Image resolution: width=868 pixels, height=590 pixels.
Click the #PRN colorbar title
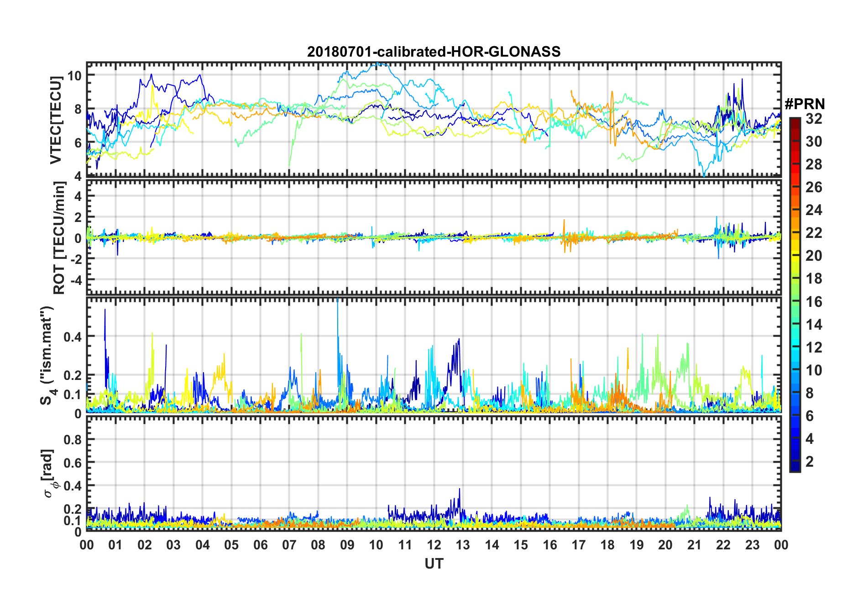point(805,104)
